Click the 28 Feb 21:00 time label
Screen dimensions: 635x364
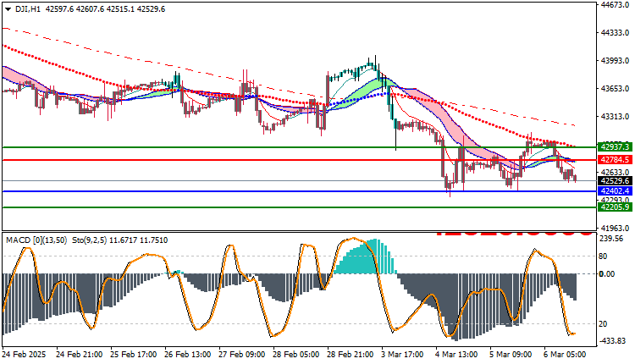[351, 355]
